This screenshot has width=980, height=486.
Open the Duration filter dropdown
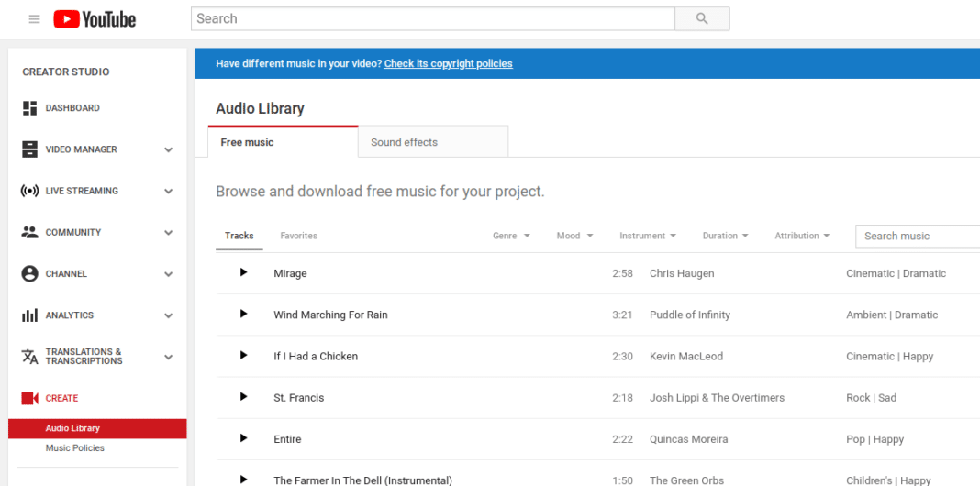[725, 236]
